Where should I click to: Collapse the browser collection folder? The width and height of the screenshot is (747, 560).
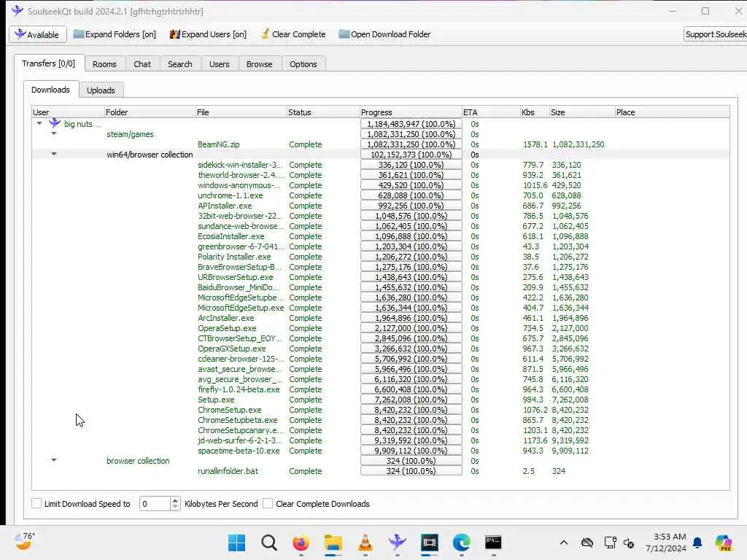pyautogui.click(x=54, y=460)
